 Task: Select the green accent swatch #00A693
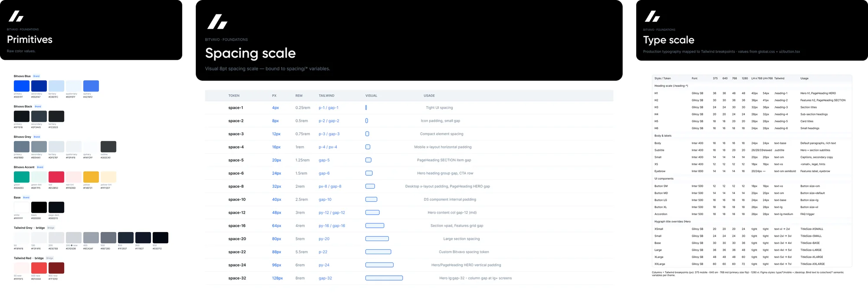click(x=22, y=177)
